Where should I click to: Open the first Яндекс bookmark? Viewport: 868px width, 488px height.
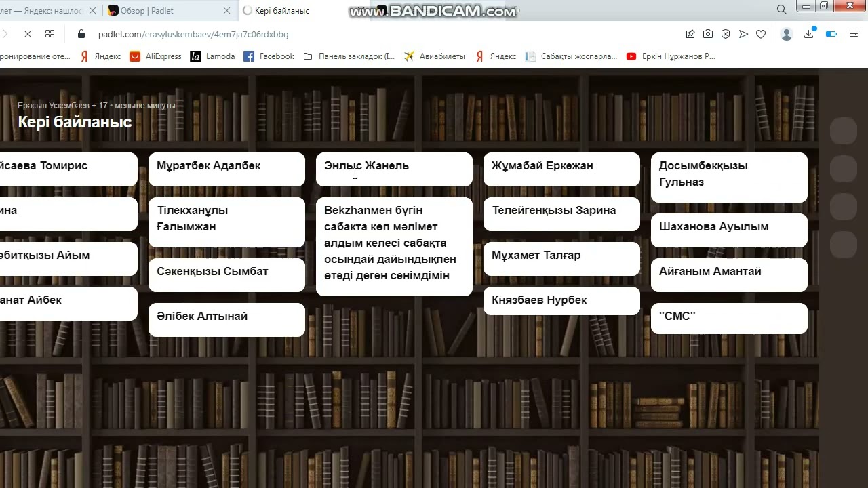tap(100, 56)
